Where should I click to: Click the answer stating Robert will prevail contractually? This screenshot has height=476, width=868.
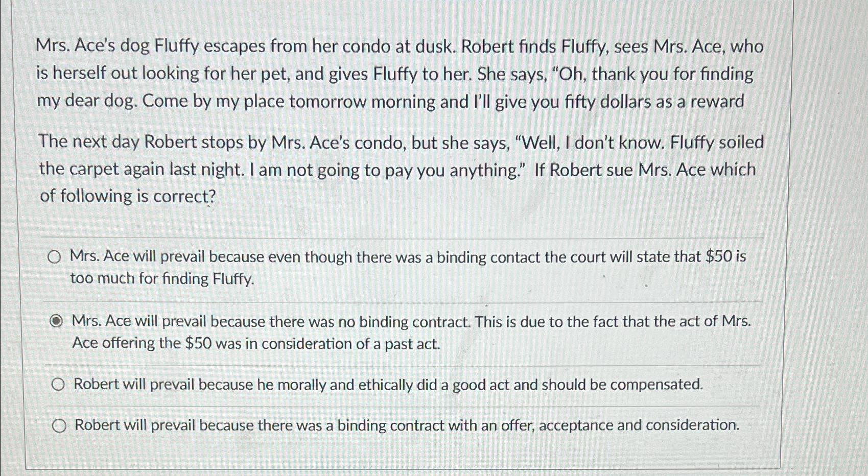pyautogui.click(x=404, y=425)
